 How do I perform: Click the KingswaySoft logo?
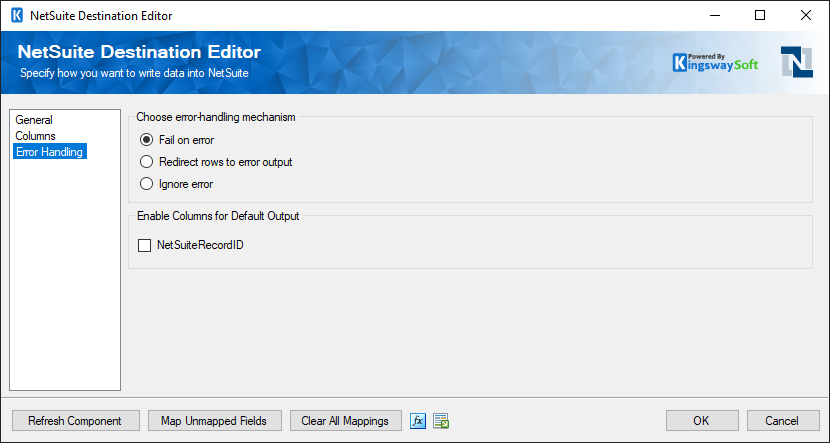[x=716, y=62]
